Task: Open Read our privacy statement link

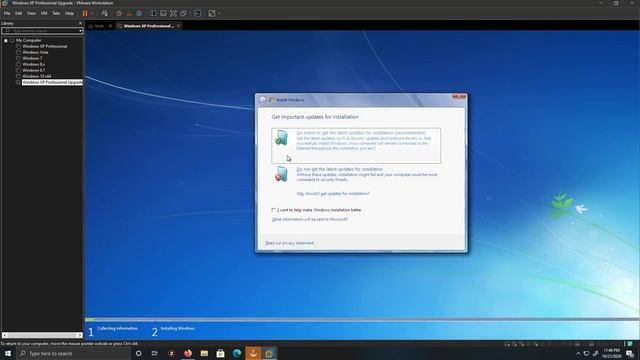Action: click(x=289, y=243)
